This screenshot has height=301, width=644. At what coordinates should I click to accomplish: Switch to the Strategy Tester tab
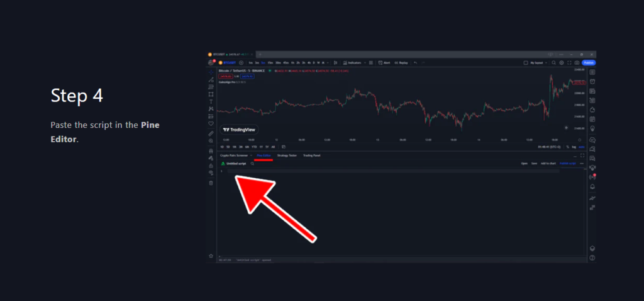point(287,155)
